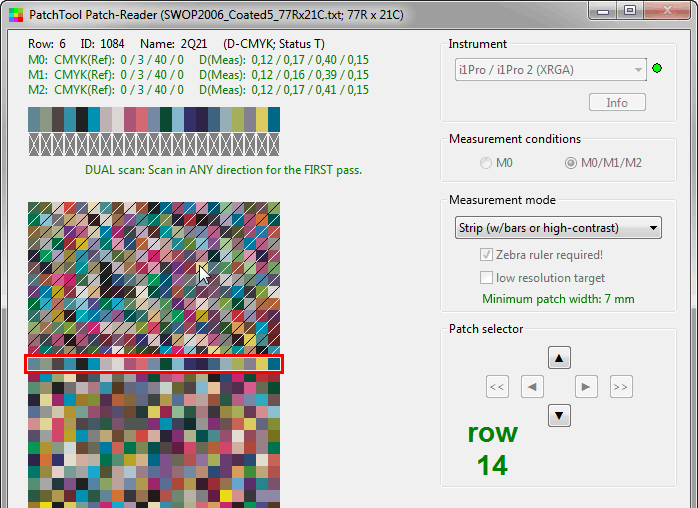Screen dimensions: 698x508
Task: Toggle the Zebra ruler required checkbox
Action: point(487,255)
